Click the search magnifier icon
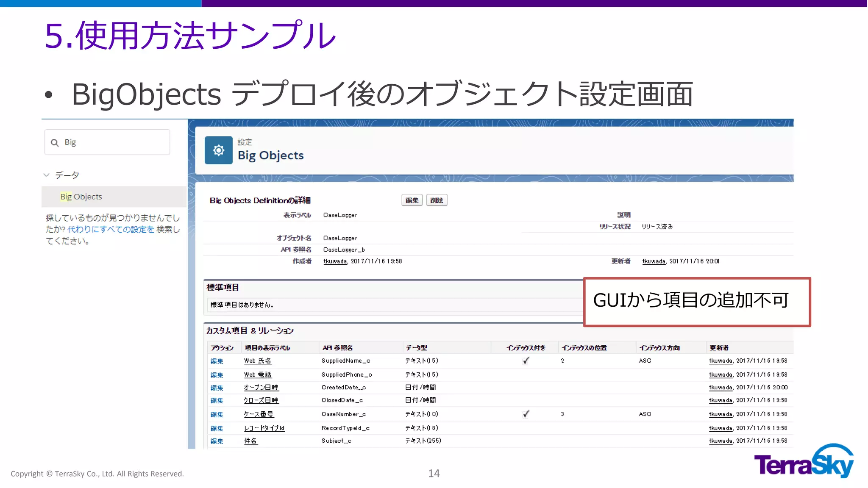Image resolution: width=868 pixels, height=488 pixels. pos(55,143)
